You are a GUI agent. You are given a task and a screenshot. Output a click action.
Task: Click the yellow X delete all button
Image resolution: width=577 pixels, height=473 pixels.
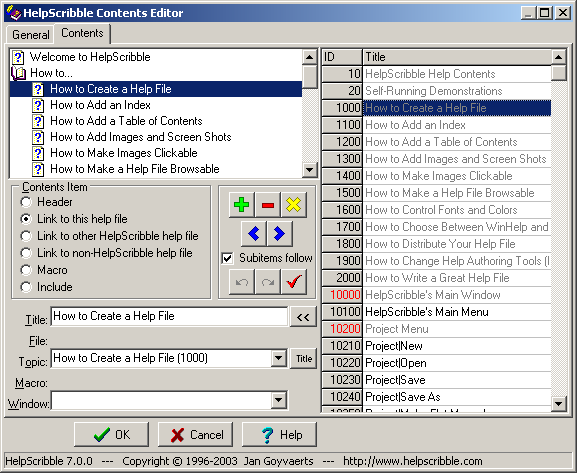coord(294,205)
